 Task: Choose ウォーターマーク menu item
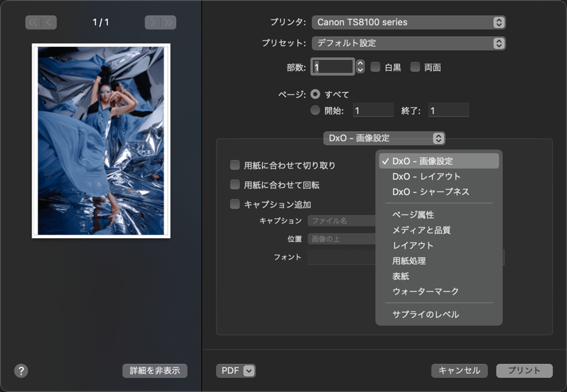(439, 291)
